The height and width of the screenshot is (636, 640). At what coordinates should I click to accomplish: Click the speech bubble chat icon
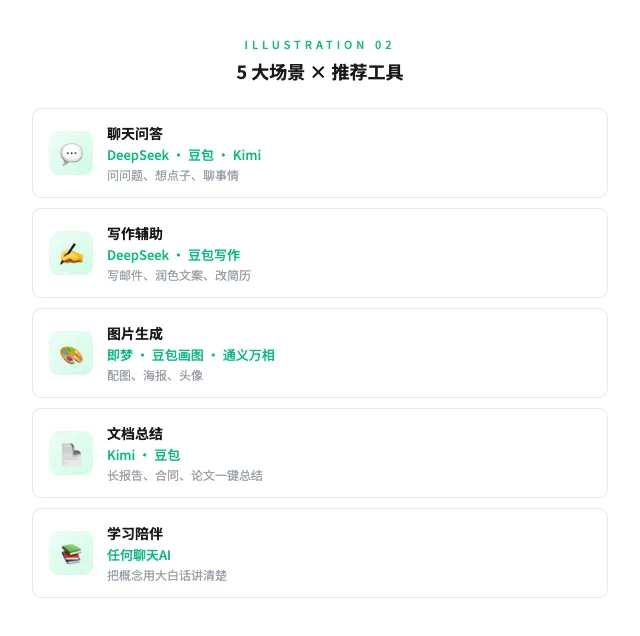(71, 153)
